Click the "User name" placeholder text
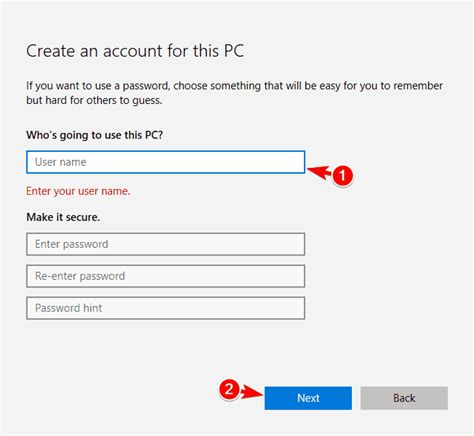The image size is (474, 436). [61, 162]
